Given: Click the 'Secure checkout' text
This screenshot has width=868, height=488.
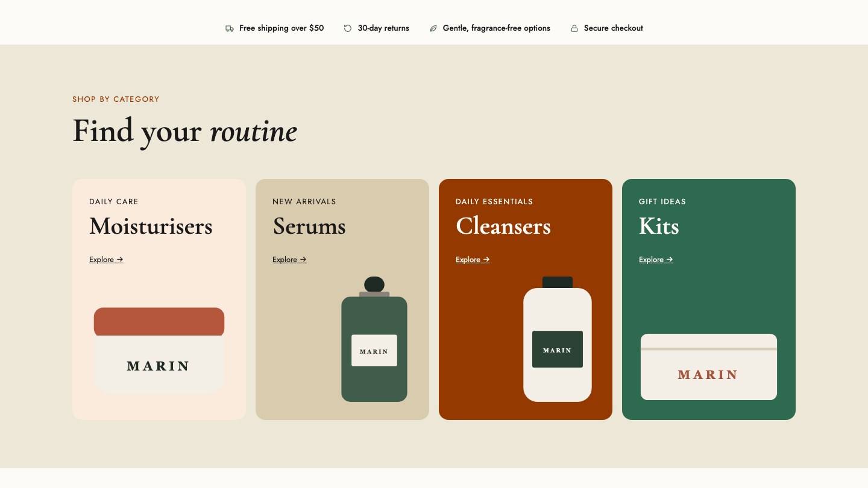Looking at the screenshot, I should pos(614,28).
